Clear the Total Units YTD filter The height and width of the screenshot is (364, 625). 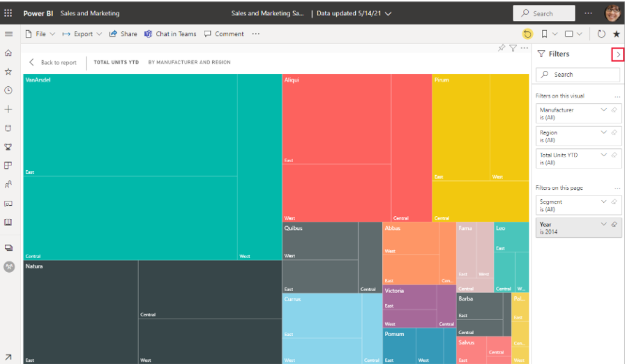(615, 155)
